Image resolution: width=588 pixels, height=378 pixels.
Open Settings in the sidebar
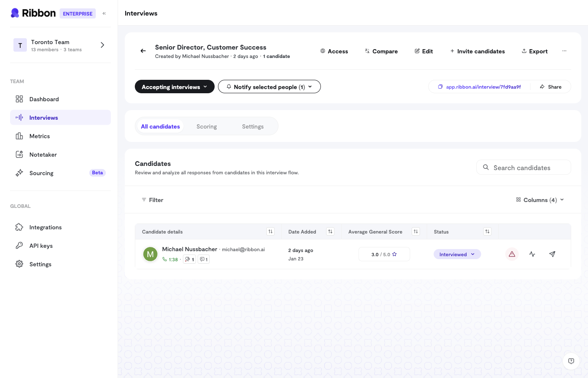pyautogui.click(x=60, y=264)
